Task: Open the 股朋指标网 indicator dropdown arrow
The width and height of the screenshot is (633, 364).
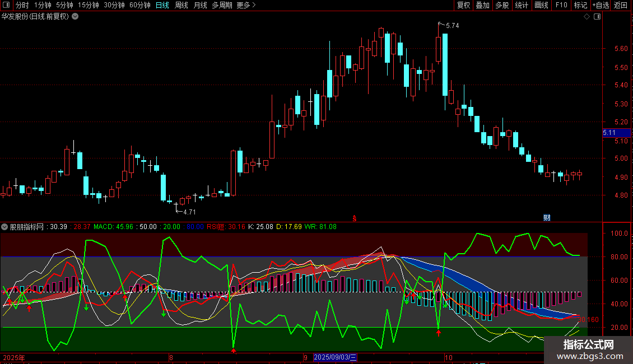Action: click(4, 227)
